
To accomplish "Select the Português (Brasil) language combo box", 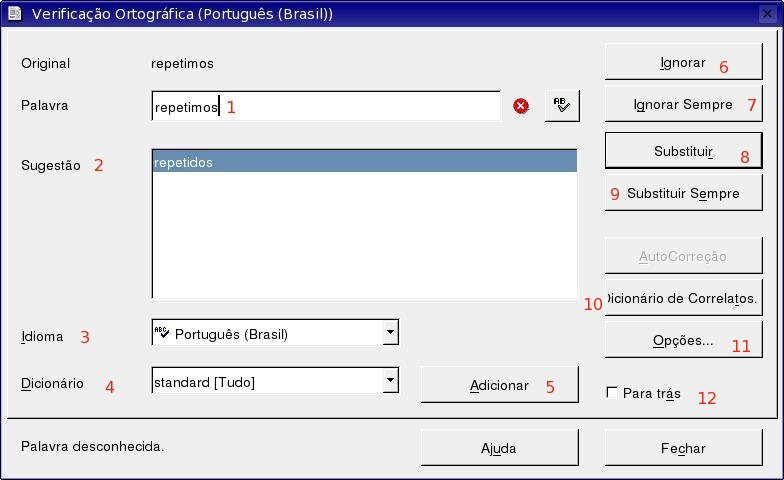I will pos(275,332).
